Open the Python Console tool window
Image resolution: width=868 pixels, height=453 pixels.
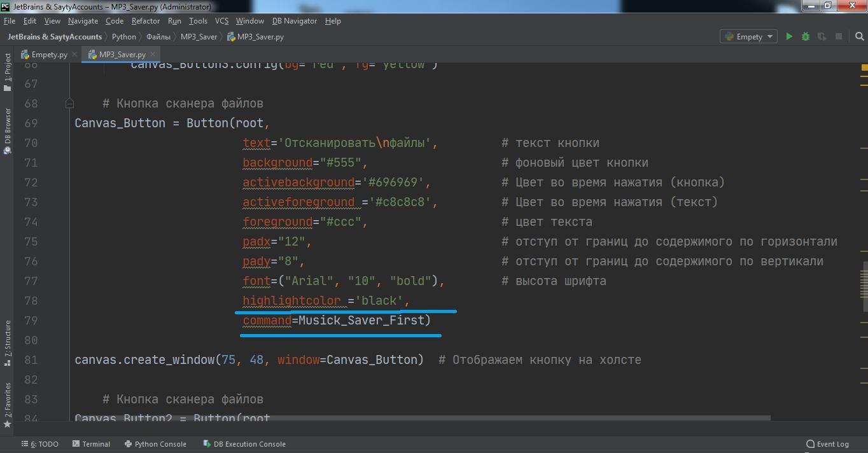point(155,444)
